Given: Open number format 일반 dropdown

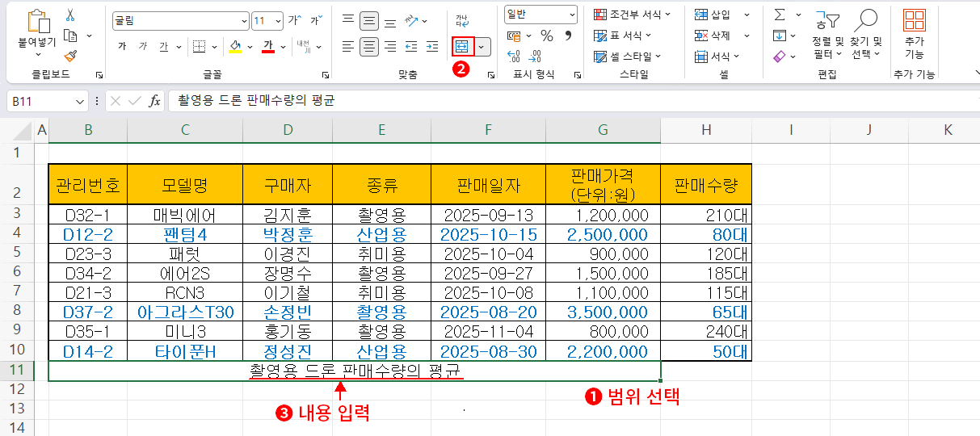Looking at the screenshot, I should 540,14.
